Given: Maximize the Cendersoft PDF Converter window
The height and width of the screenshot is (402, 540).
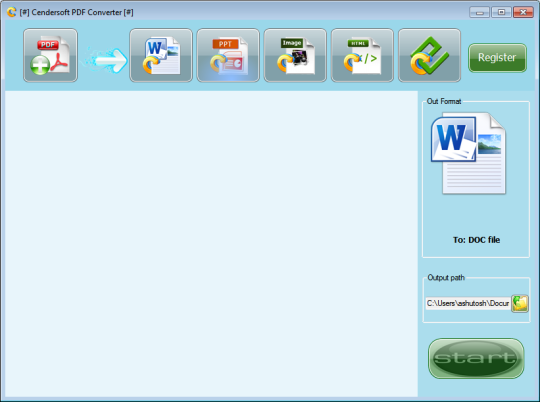Looking at the screenshot, I should (501, 12).
